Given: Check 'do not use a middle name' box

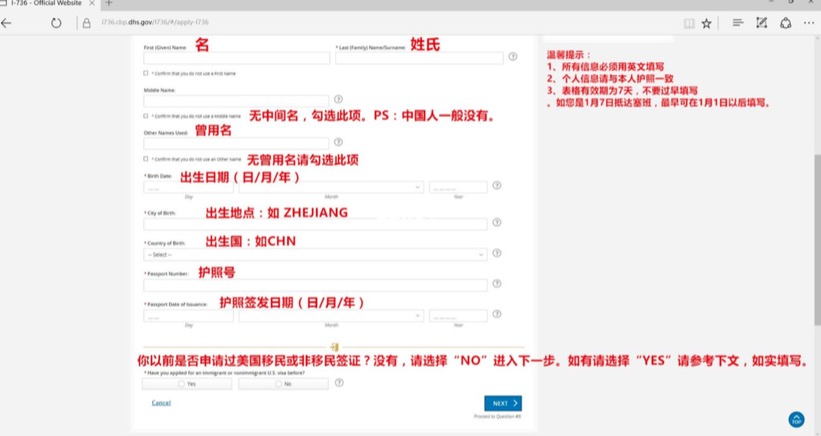Looking at the screenshot, I should [146, 116].
